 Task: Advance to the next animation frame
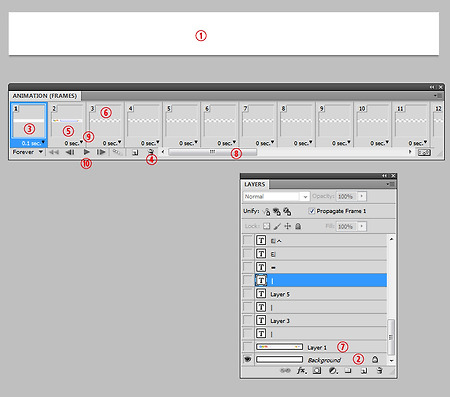pyautogui.click(x=101, y=152)
